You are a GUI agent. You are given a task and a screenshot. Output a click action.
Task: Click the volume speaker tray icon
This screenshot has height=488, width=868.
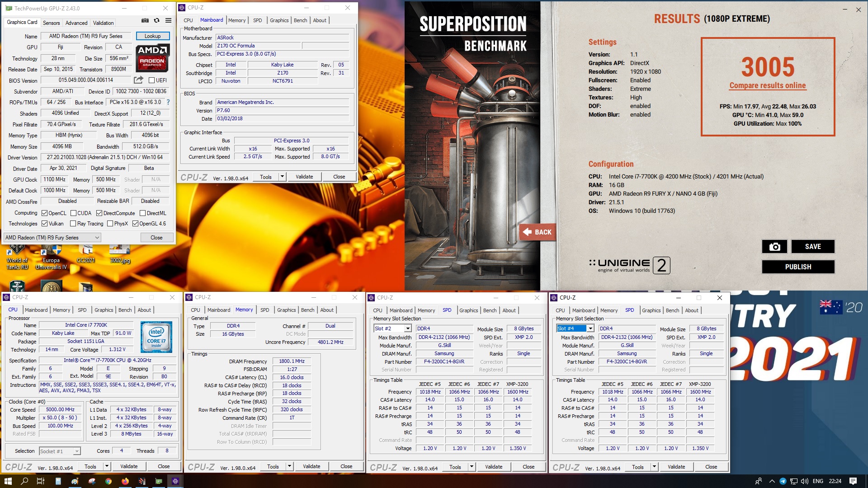[x=805, y=481]
